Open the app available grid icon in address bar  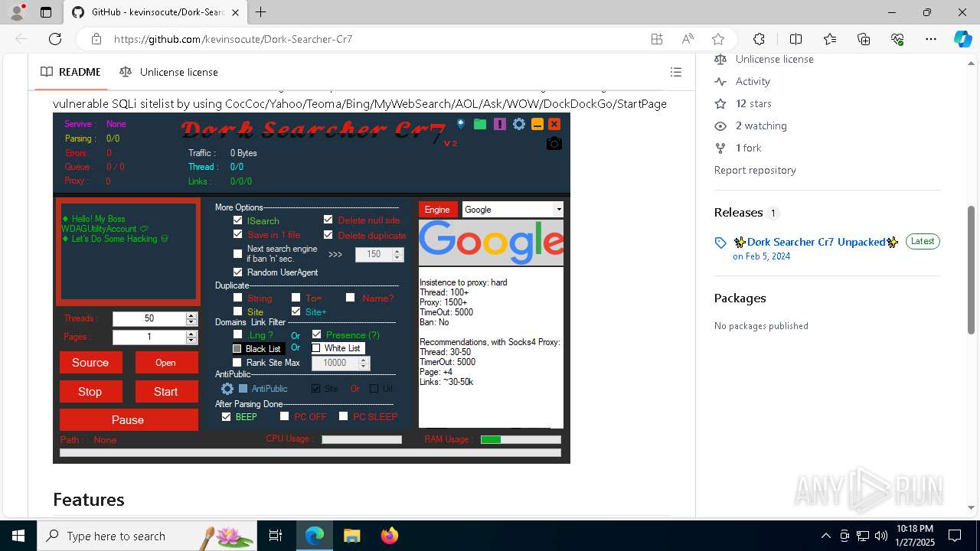pos(657,39)
